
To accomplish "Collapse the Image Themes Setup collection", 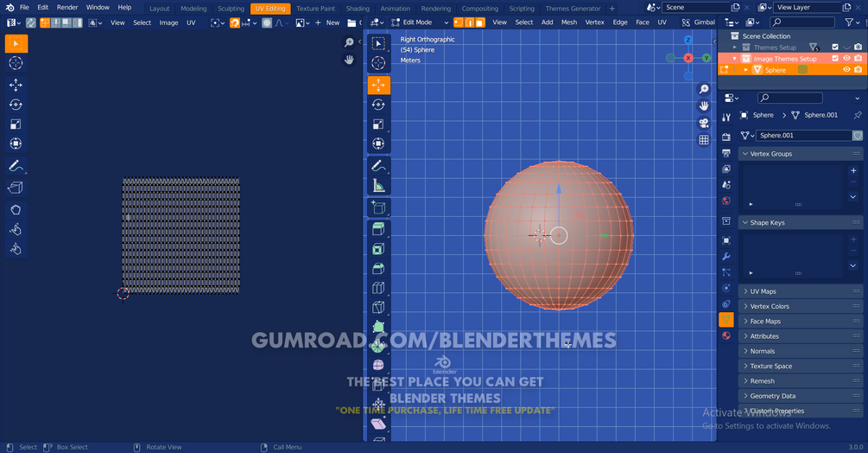I will coord(735,59).
